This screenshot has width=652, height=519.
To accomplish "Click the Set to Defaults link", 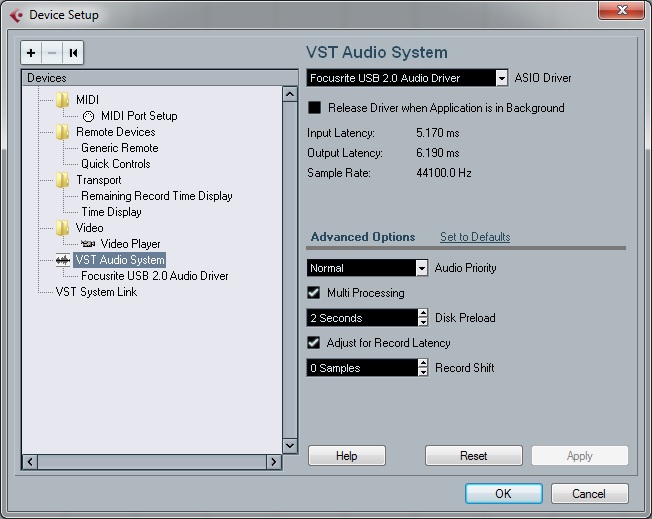I will click(475, 237).
